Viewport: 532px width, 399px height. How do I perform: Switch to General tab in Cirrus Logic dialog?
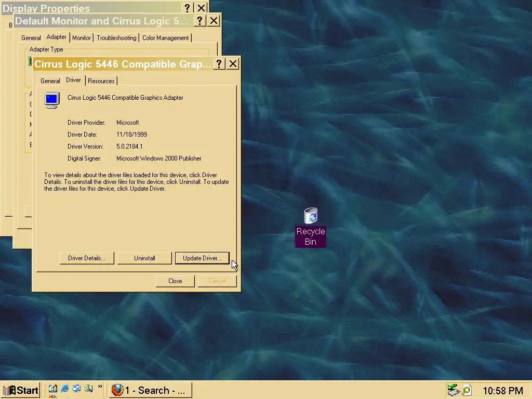(x=50, y=81)
